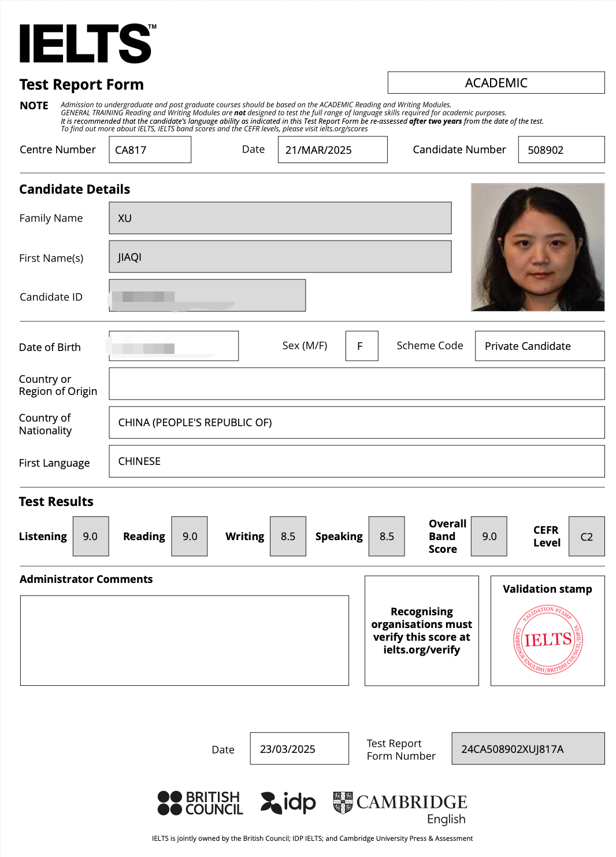Click the bottom date field 23/03/2025
The image size is (616, 857).
point(300,749)
